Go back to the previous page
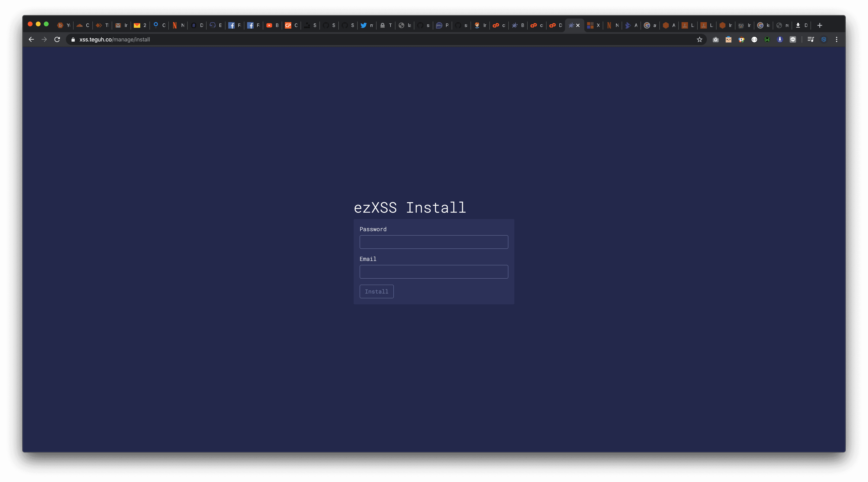868x482 pixels. tap(31, 39)
